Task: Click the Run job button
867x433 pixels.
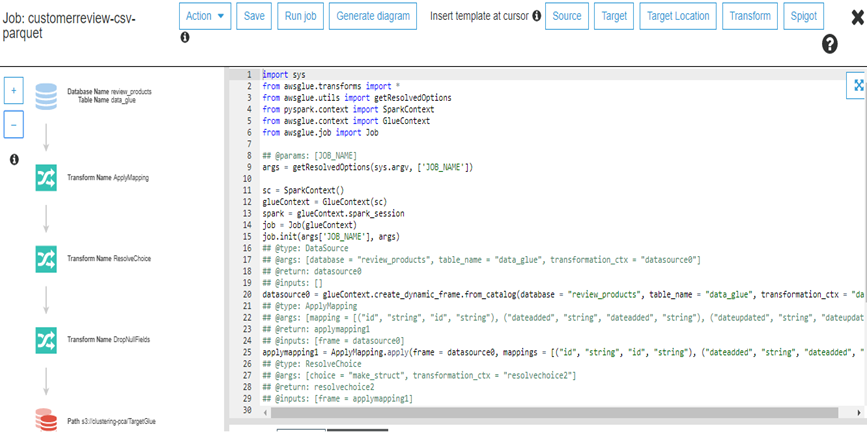Action: [300, 16]
